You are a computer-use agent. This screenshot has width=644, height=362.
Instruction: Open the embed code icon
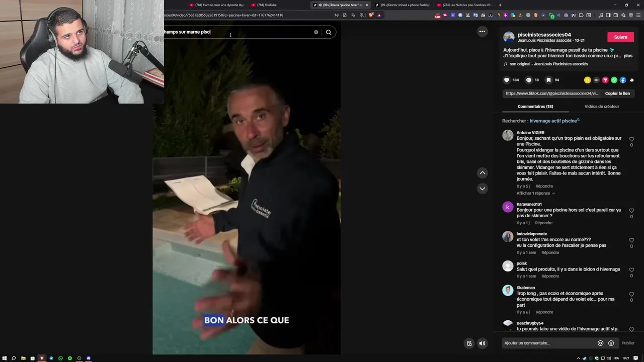[596, 80]
